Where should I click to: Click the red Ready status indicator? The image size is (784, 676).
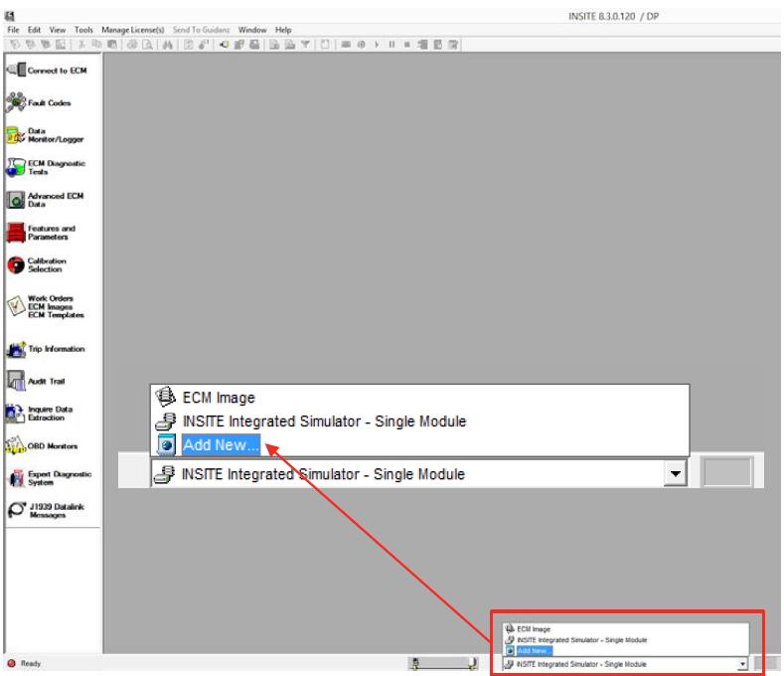(x=12, y=663)
